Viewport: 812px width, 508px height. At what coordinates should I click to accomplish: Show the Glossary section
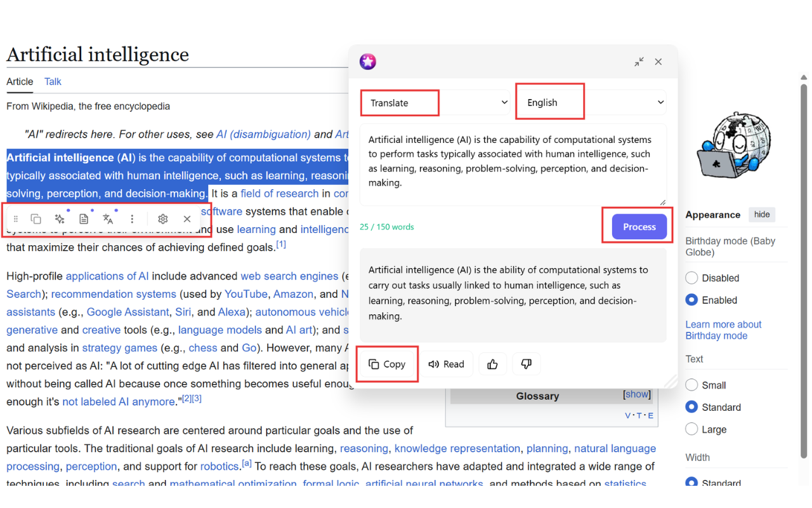point(636,394)
